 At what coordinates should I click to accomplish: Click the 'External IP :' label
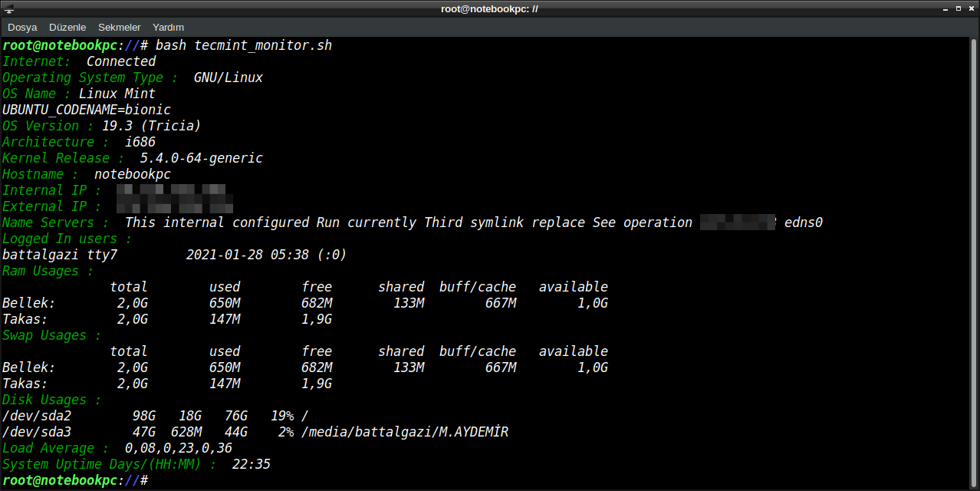(52, 206)
